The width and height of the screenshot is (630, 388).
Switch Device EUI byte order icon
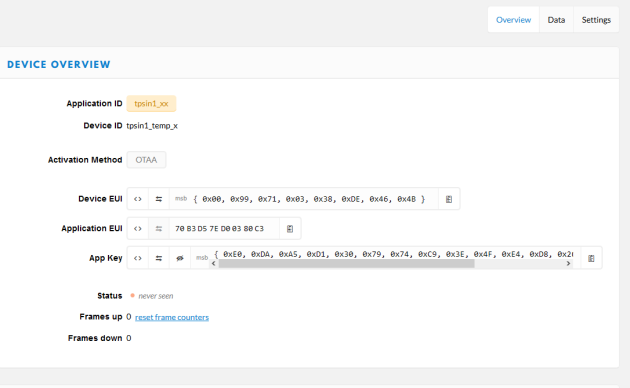tap(159, 199)
